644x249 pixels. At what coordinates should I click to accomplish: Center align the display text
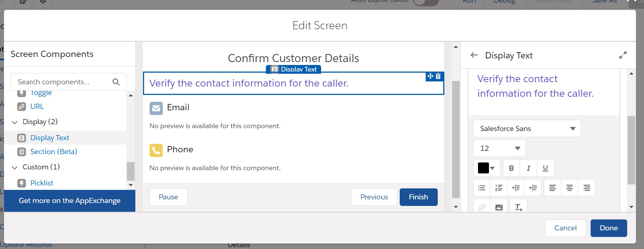coord(569,188)
